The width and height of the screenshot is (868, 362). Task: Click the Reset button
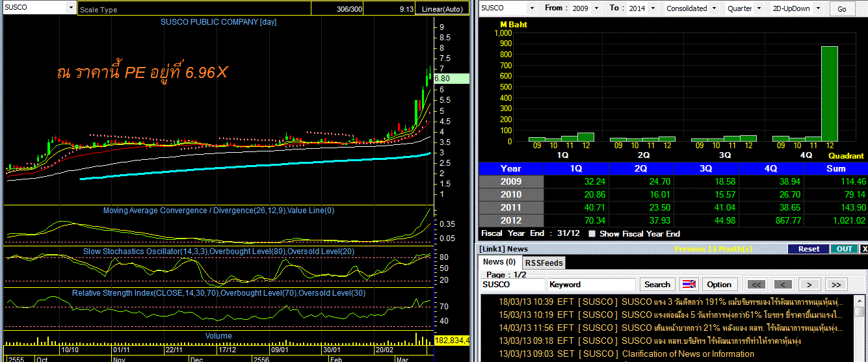pos(809,249)
